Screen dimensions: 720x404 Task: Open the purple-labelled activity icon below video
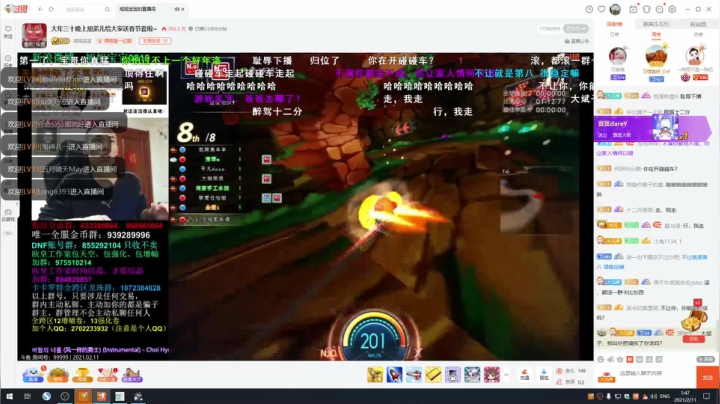click(x=132, y=375)
